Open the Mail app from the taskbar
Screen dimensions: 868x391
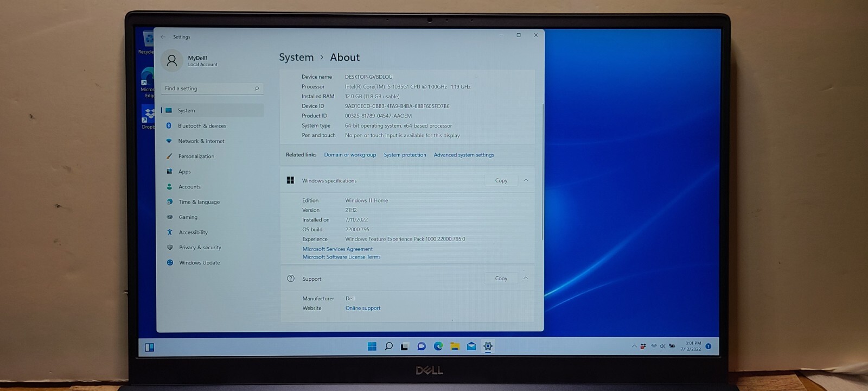(x=471, y=346)
